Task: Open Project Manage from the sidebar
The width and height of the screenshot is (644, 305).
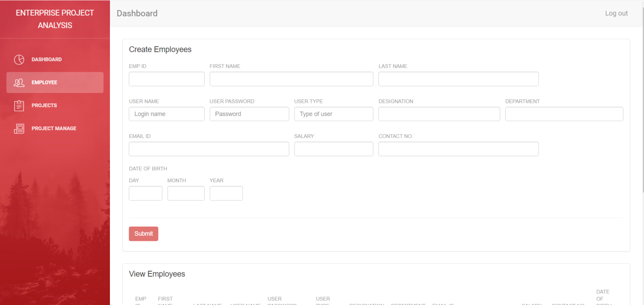Action: (55, 128)
